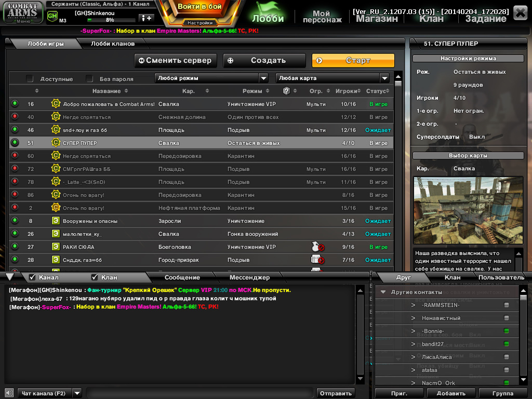Click the Группа button
The width and height of the screenshot is (532, 399).
tap(502, 393)
